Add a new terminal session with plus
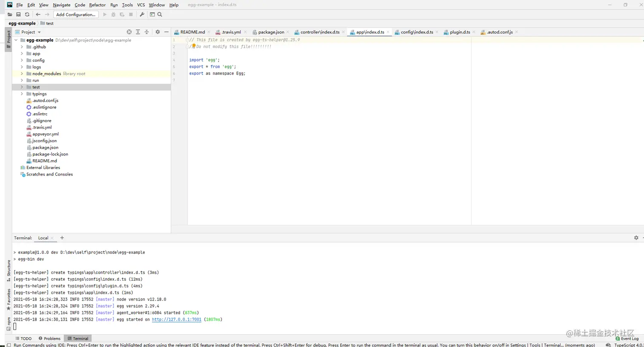The width and height of the screenshot is (644, 347). [x=62, y=238]
